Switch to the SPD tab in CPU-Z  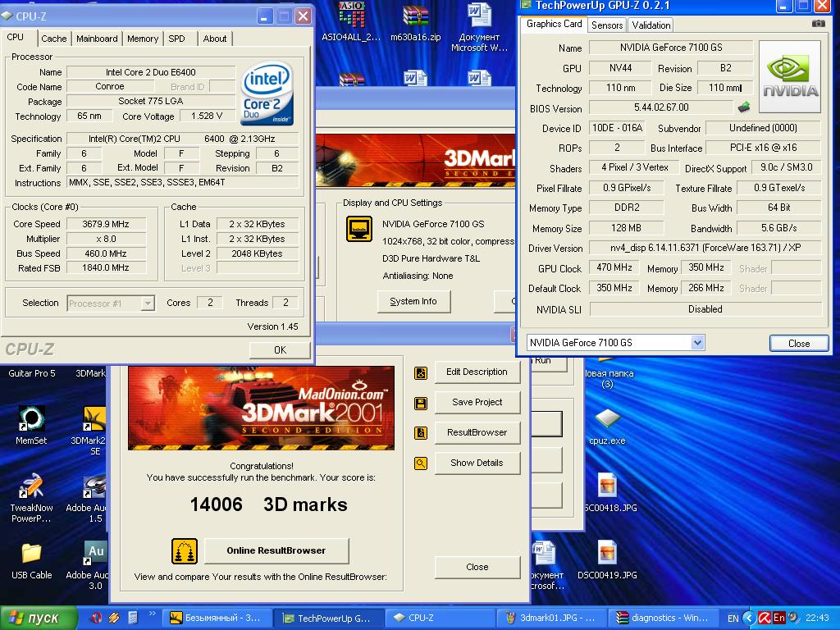point(177,39)
